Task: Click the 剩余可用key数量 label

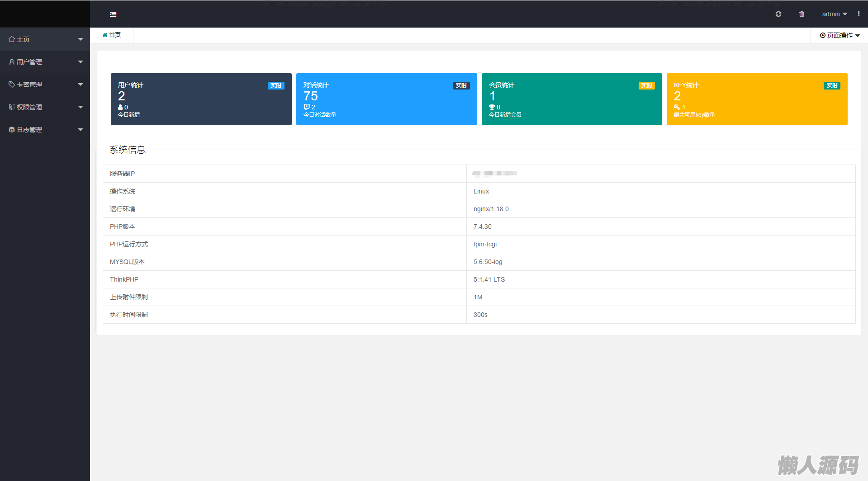Action: (694, 115)
